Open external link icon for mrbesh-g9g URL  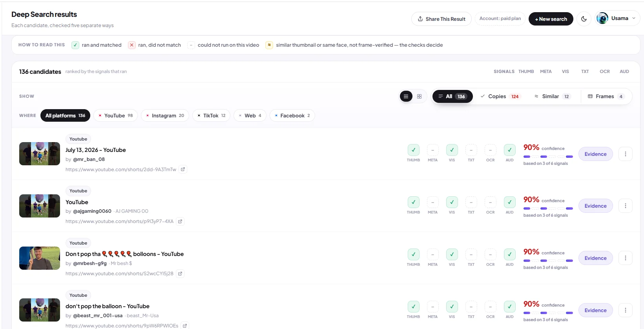point(180,274)
